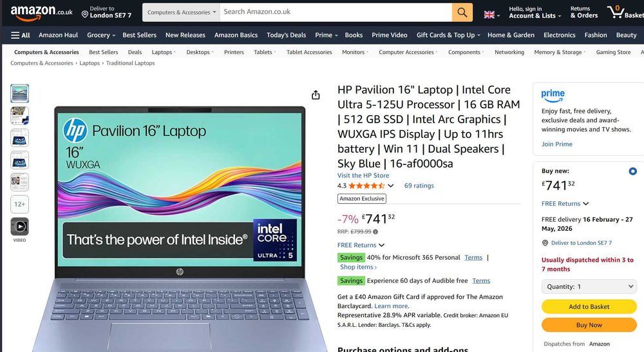Show more images with 12+ thumbnail
Screen dimensions: 644x352
click(x=20, y=204)
